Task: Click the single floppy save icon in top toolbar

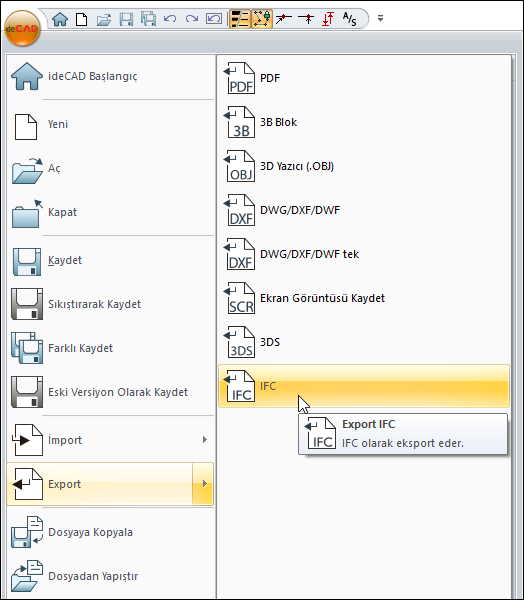Action: [126, 19]
